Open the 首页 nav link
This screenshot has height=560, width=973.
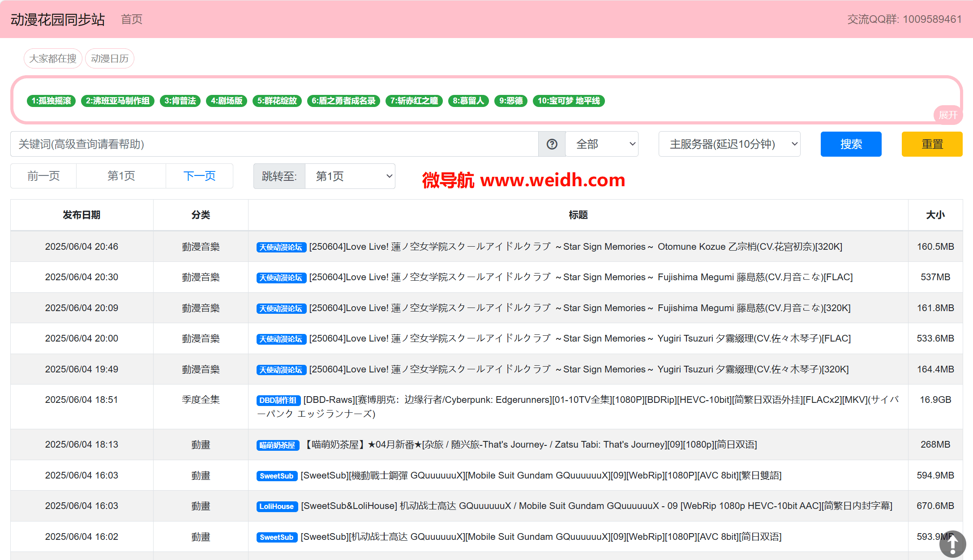(132, 19)
